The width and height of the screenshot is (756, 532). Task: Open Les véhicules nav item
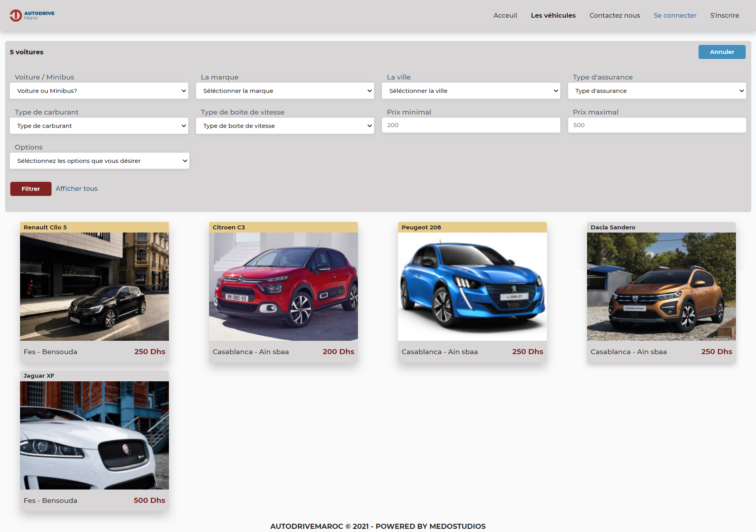click(x=553, y=15)
